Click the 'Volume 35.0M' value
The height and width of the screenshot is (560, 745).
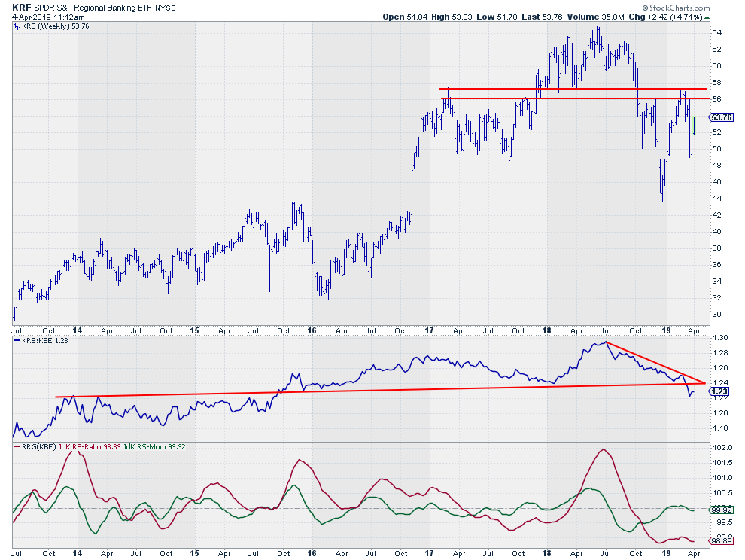(x=596, y=17)
